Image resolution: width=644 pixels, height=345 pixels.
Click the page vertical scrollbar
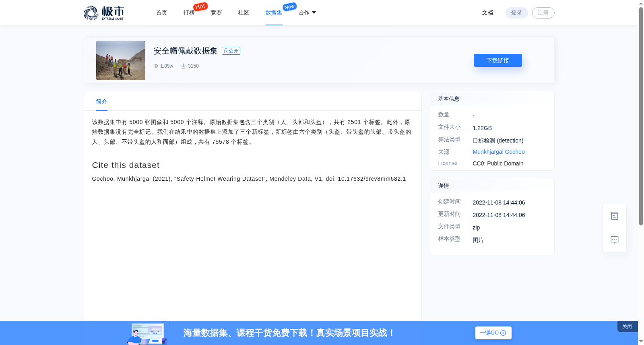coord(641,117)
